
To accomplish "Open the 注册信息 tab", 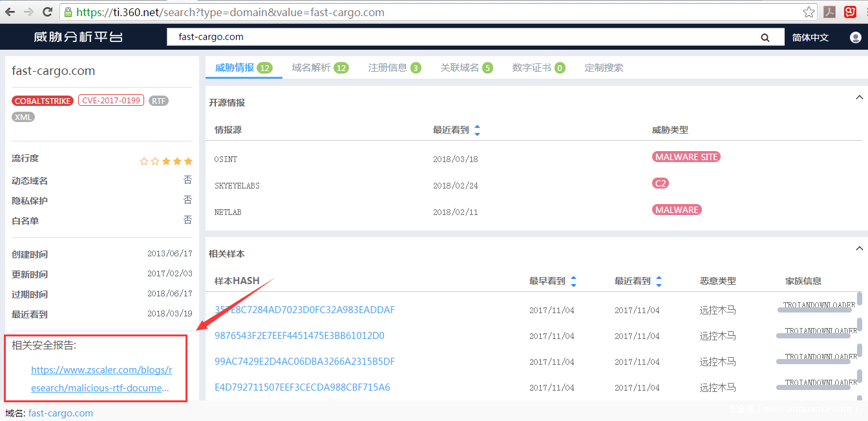I will click(394, 68).
